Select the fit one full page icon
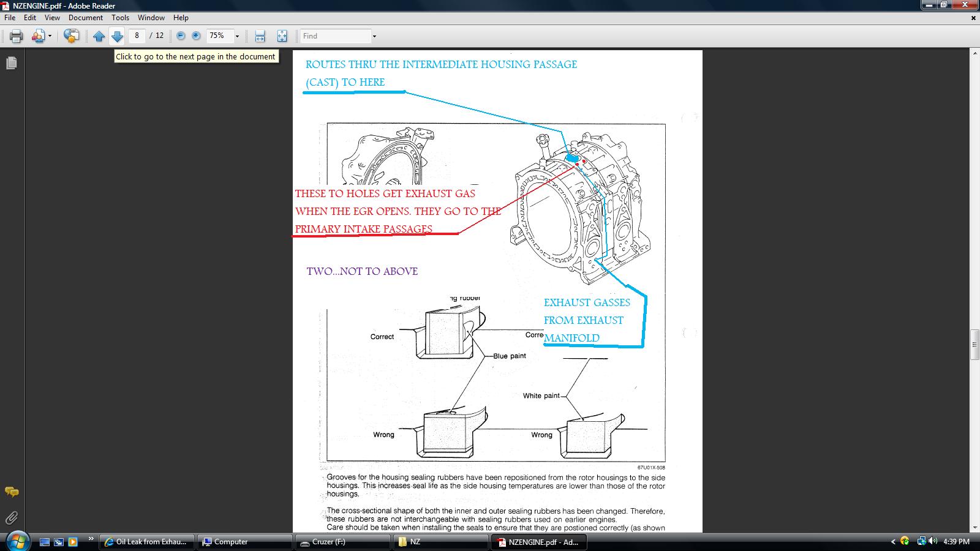This screenshot has width=980, height=551. [282, 36]
